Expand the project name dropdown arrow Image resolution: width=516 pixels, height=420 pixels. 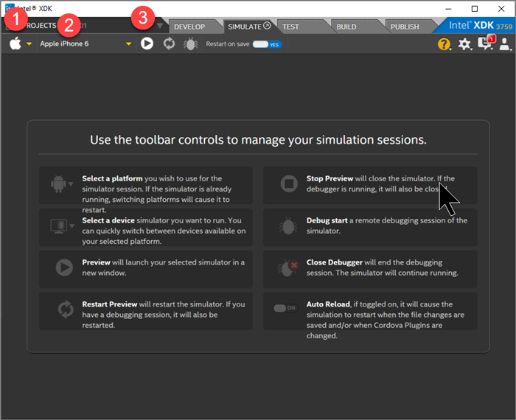click(x=160, y=26)
